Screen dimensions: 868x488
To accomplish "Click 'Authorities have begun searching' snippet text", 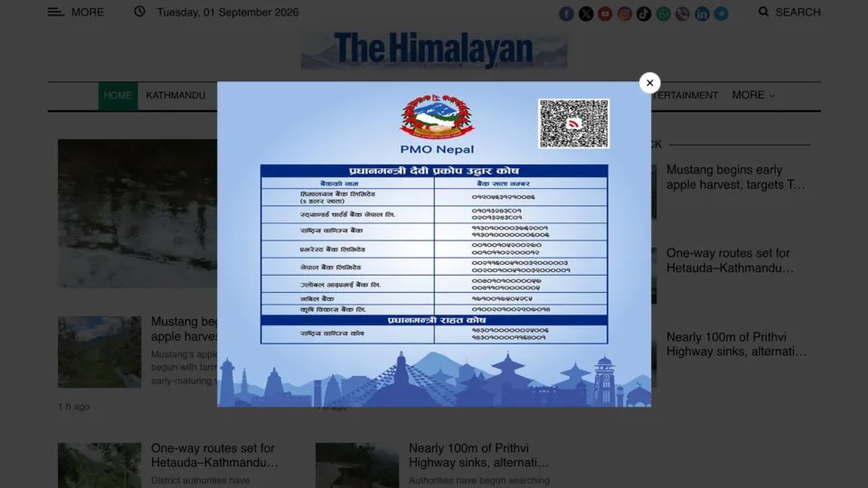I will 479,480.
